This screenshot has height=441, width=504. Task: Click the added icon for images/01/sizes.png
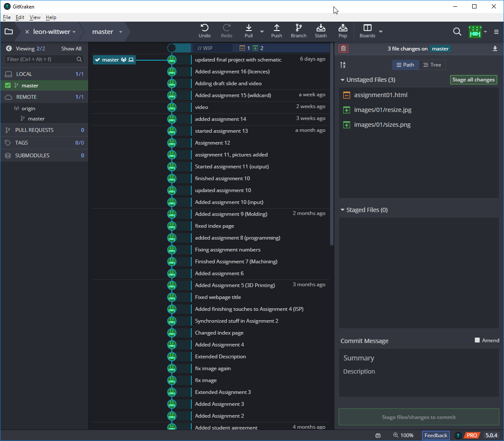tap(347, 125)
